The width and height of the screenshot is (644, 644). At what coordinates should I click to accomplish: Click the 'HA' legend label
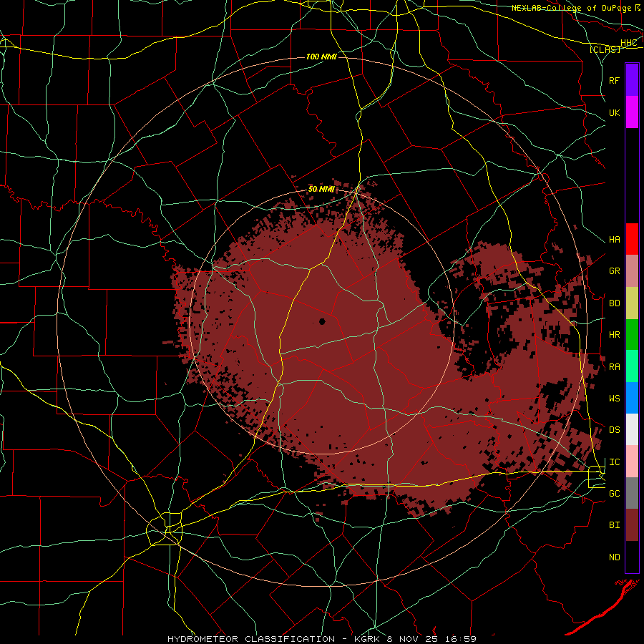click(614, 240)
